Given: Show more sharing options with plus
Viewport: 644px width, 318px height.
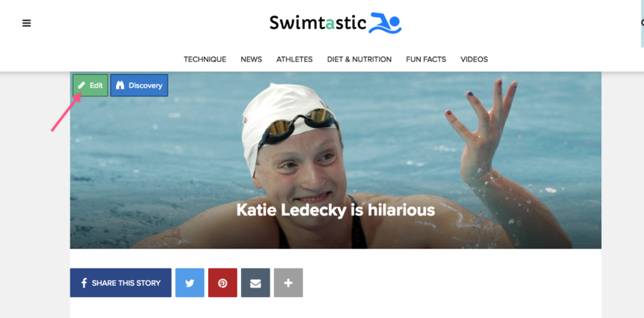Looking at the screenshot, I should 288,283.
